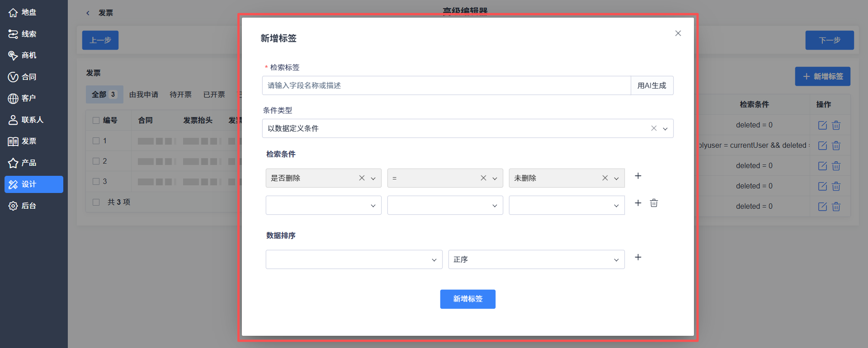Click the plus icon beside 未删除 condition
The image size is (868, 348).
[x=638, y=176]
